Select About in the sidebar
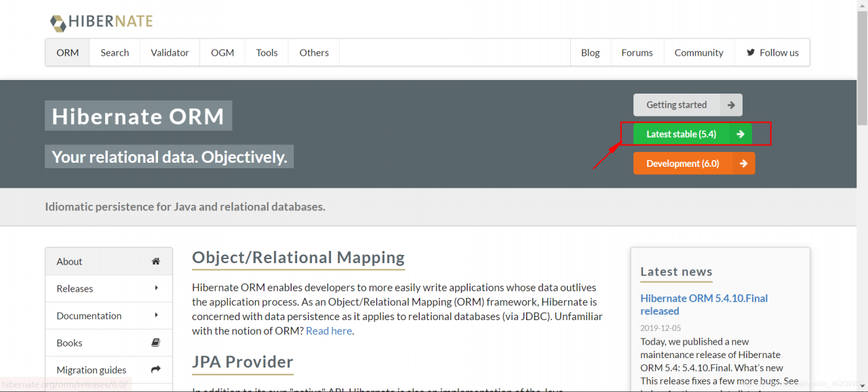The height and width of the screenshot is (392, 868). pyautogui.click(x=108, y=261)
